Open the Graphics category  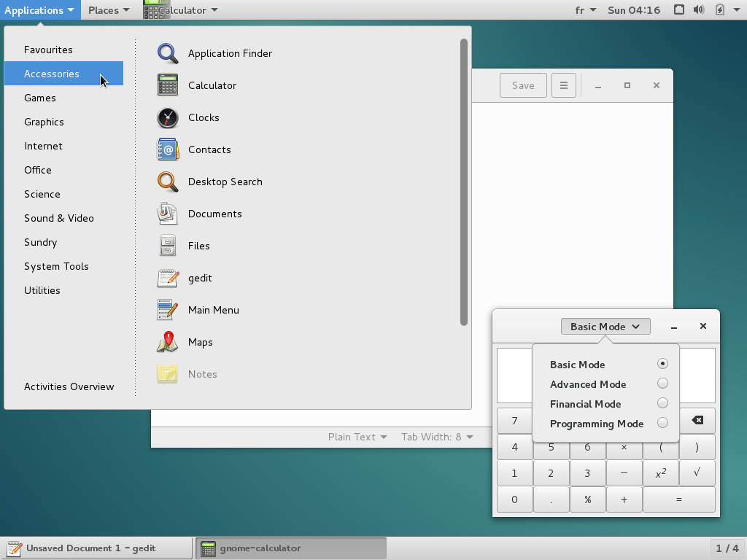coord(64,122)
